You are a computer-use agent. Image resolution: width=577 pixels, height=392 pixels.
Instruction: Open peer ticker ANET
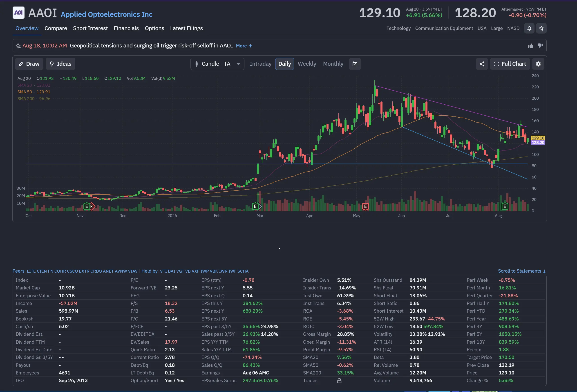tap(108, 271)
